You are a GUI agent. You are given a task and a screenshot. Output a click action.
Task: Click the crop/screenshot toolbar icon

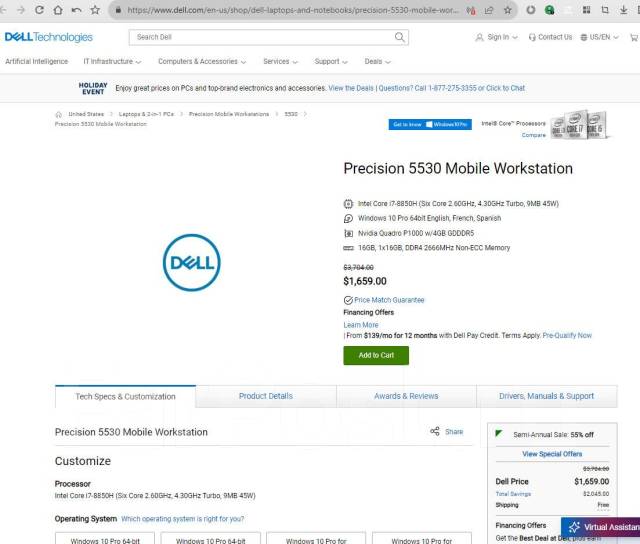point(605,10)
